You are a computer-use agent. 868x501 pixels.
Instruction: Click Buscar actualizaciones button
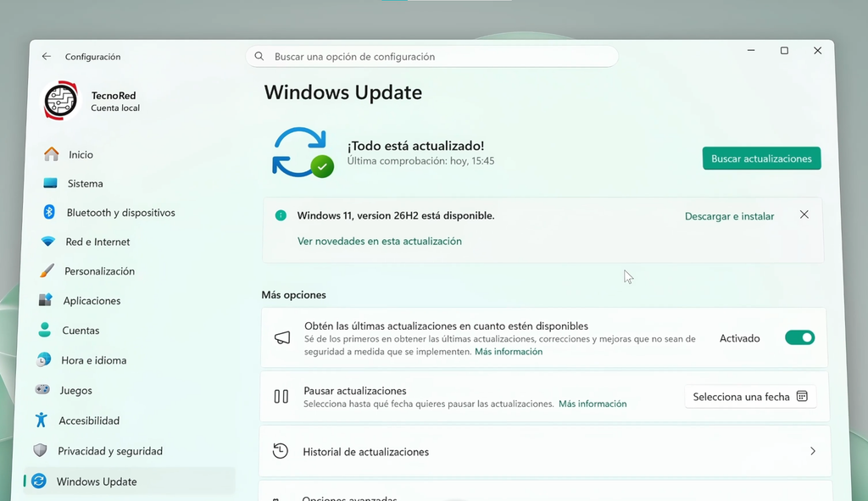tap(762, 159)
